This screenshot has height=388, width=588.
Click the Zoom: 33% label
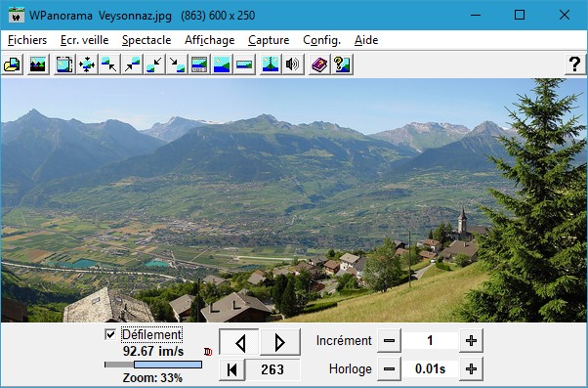[x=152, y=377]
